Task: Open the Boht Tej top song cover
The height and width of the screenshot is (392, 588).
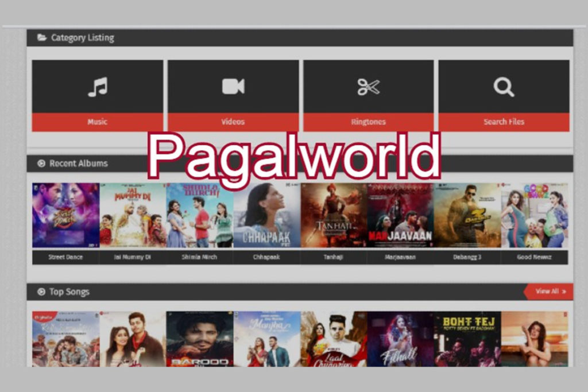Action: (x=467, y=339)
